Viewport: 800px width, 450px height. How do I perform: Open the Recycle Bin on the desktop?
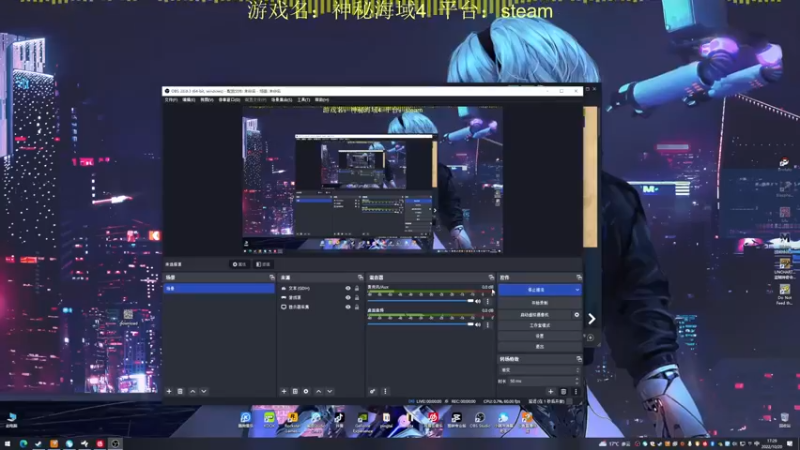click(785, 420)
